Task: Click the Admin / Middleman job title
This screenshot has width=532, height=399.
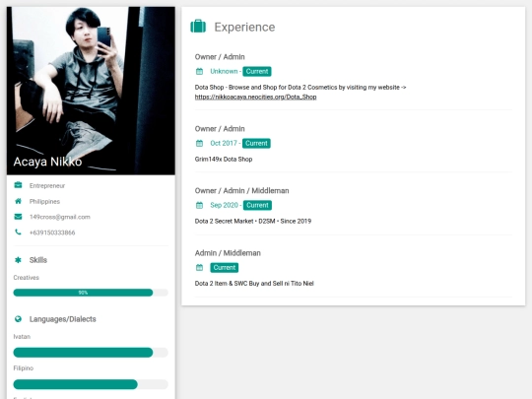Action: (x=228, y=253)
